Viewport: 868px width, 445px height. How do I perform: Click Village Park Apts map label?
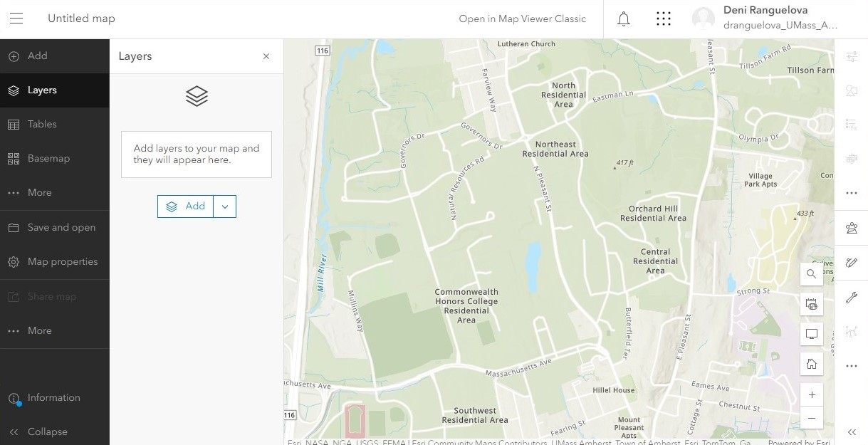point(760,180)
